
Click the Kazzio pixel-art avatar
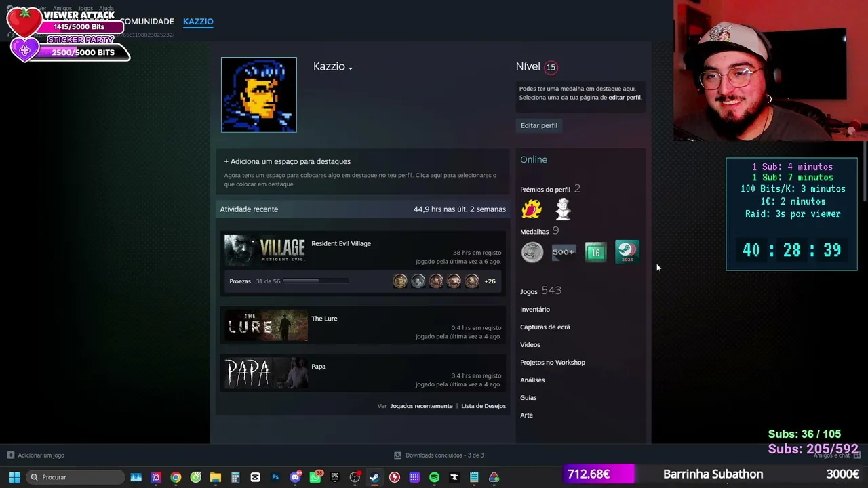(x=259, y=95)
